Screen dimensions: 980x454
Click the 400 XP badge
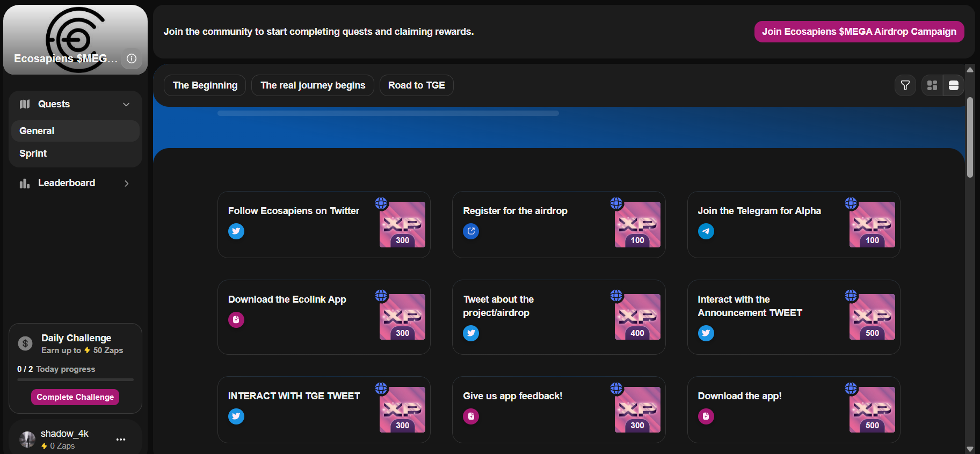pyautogui.click(x=637, y=317)
